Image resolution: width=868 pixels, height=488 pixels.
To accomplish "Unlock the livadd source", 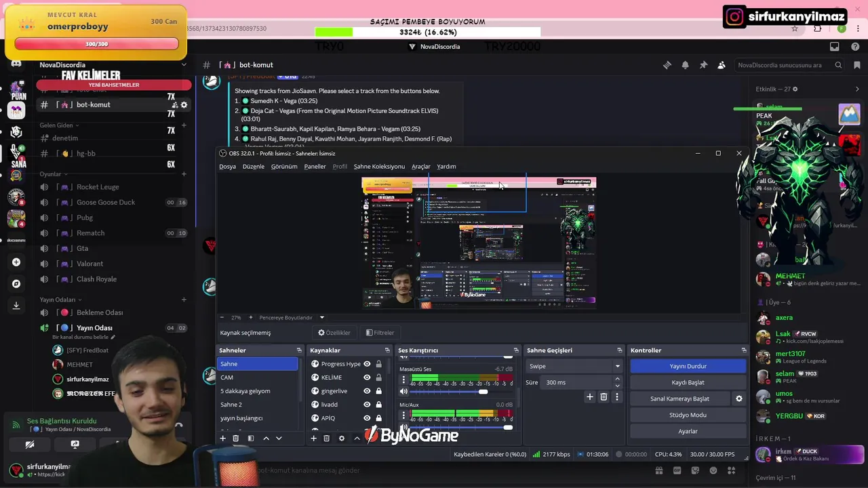I will 378,405.
